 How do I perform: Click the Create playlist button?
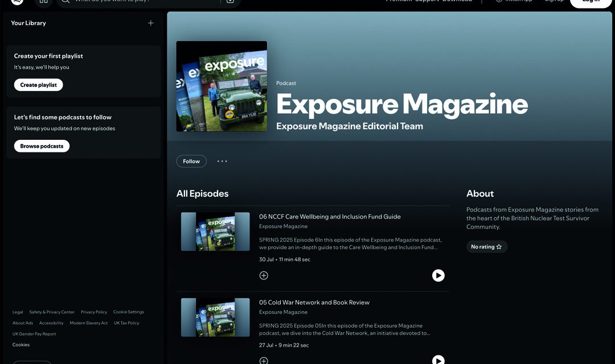click(x=38, y=84)
